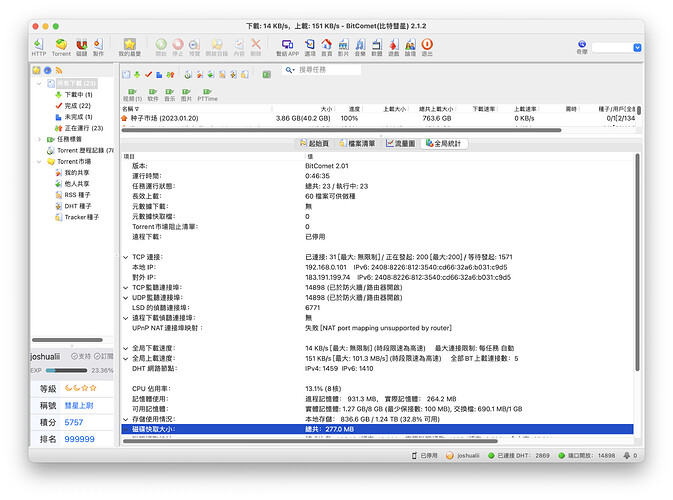Toggle the 图片 tag filter
Viewport: 673px width, 500px height.
point(186,95)
